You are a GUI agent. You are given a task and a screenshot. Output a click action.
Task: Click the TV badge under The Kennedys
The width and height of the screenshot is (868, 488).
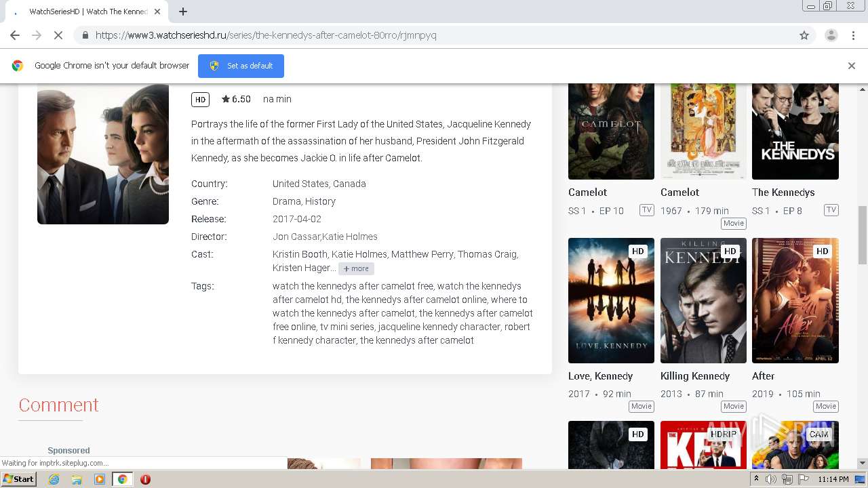[831, 210]
